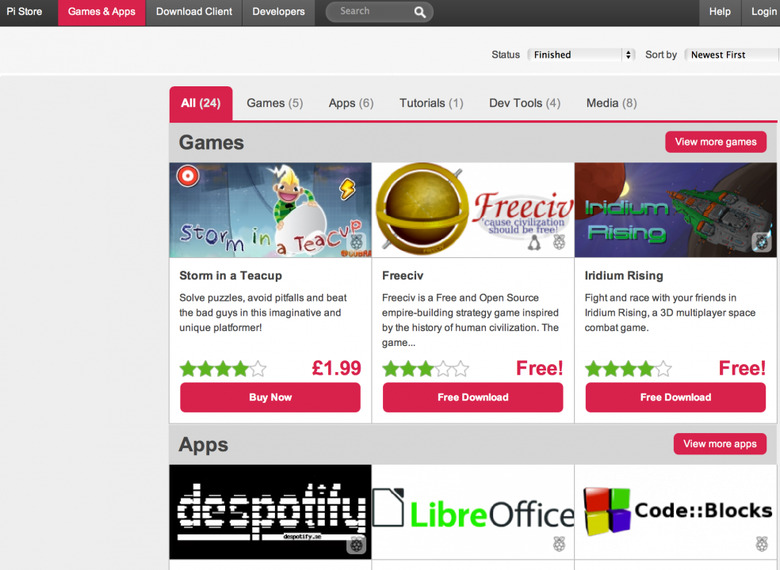Screen dimensions: 780x570
Task: Click Buy Now for Storm in a Teacup
Action: [270, 397]
